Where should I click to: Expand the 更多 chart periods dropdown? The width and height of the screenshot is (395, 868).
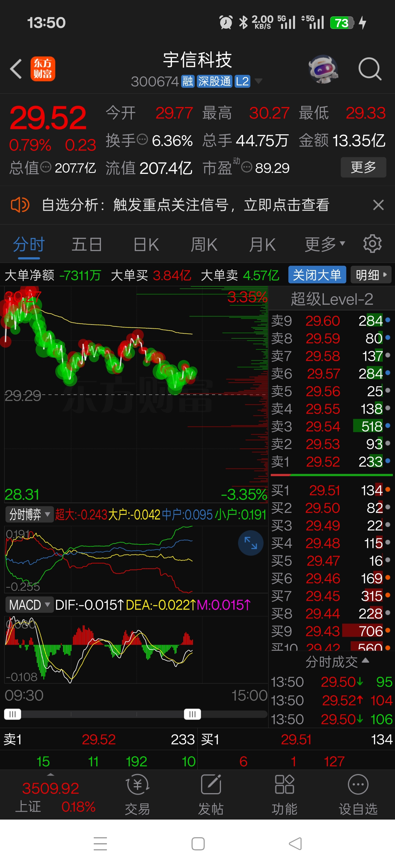pyautogui.click(x=325, y=244)
